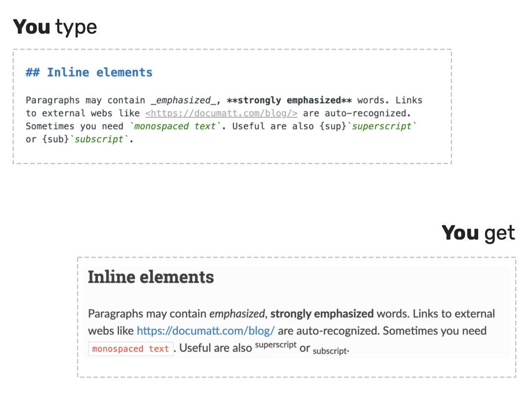Click the rendered 'Inline elements' heading
The height and width of the screenshot is (397, 532).
151,277
